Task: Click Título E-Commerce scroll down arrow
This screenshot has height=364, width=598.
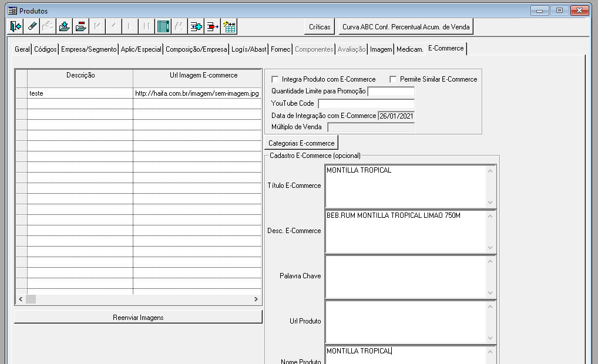Action: point(490,203)
